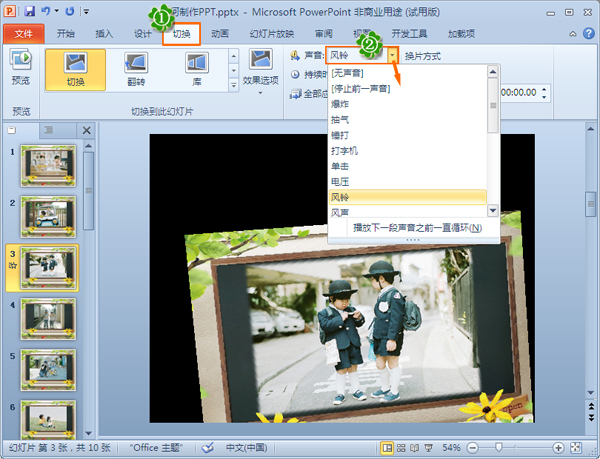Click the 预览 transition preview button
The height and width of the screenshot is (459, 600).
pos(21,67)
